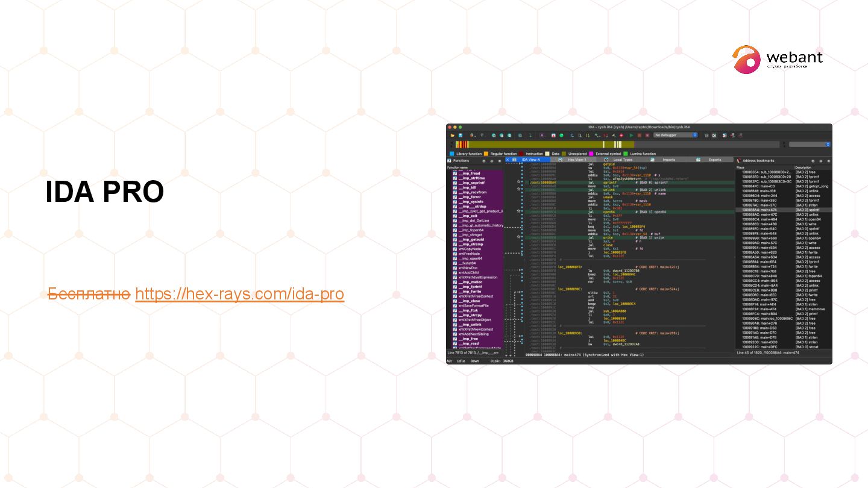The width and height of the screenshot is (868, 488).
Task: Click the red breakpoint circle icon in toolbar
Action: pyautogui.click(x=621, y=136)
